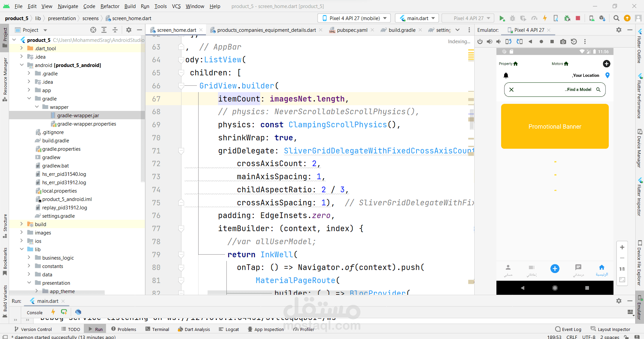Expand All icon in Project panel
The image size is (644, 339).
(104, 30)
